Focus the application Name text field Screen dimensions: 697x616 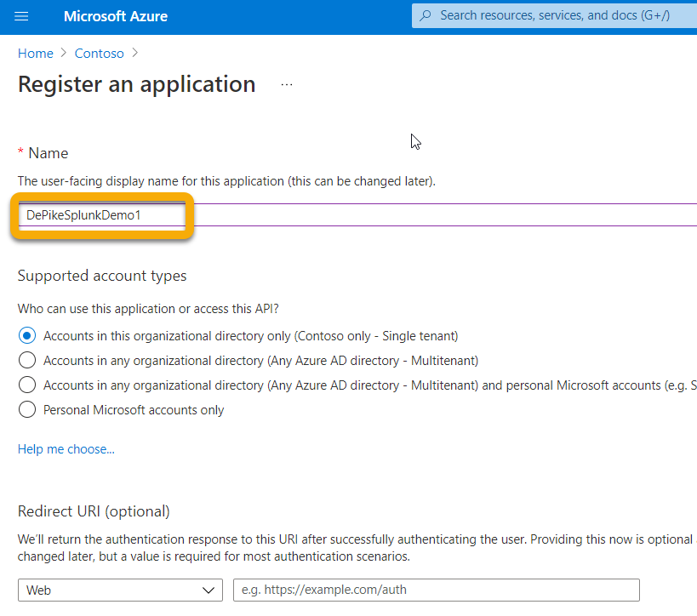[357, 215]
